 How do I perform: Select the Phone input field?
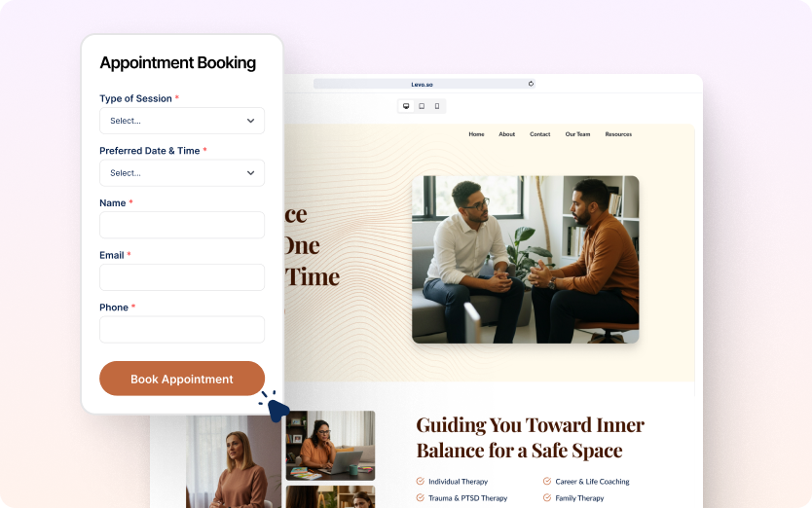click(182, 329)
